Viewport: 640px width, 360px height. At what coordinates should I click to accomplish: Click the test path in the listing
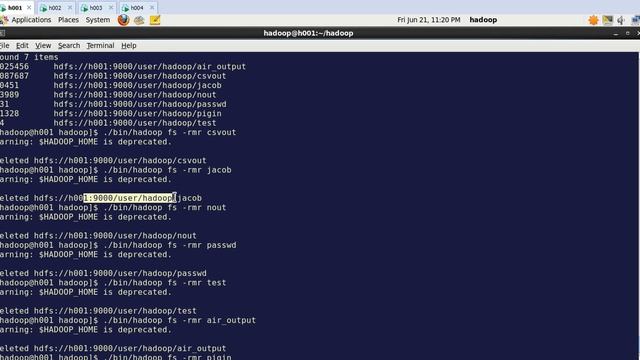[135, 123]
